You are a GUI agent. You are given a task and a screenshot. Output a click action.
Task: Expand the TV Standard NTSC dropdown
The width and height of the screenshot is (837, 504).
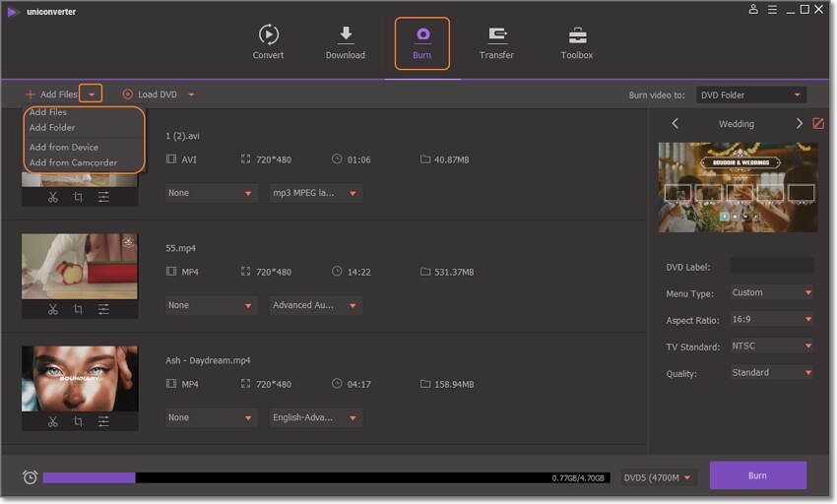(771, 346)
